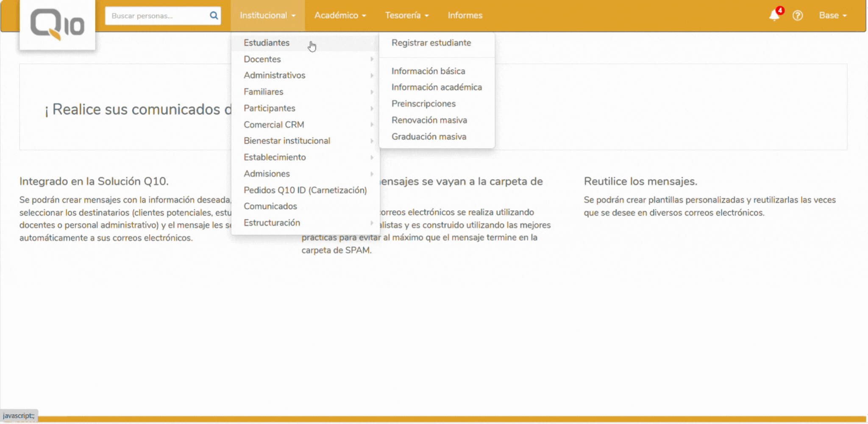
Task: Expand the Tesorería dropdown menu
Action: (406, 15)
